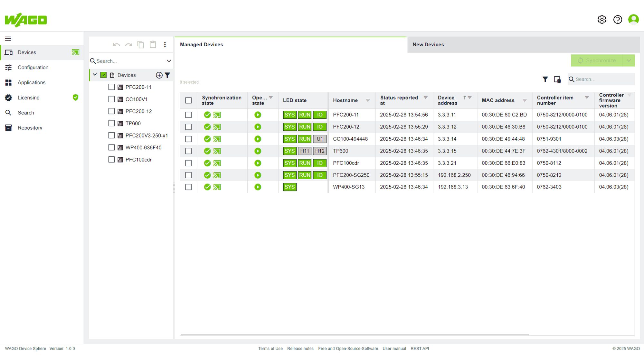The height and width of the screenshot is (362, 644).
Task: Open the Operating state column filter
Action: pyautogui.click(x=271, y=97)
